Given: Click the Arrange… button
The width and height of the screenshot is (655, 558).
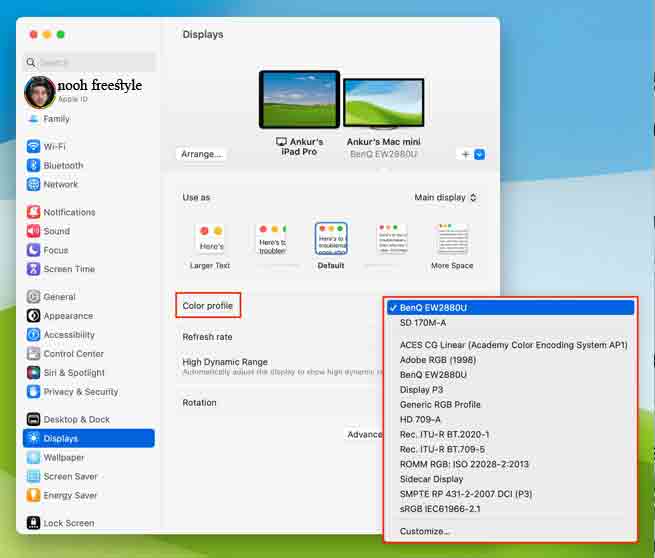Looking at the screenshot, I should coord(201,154).
